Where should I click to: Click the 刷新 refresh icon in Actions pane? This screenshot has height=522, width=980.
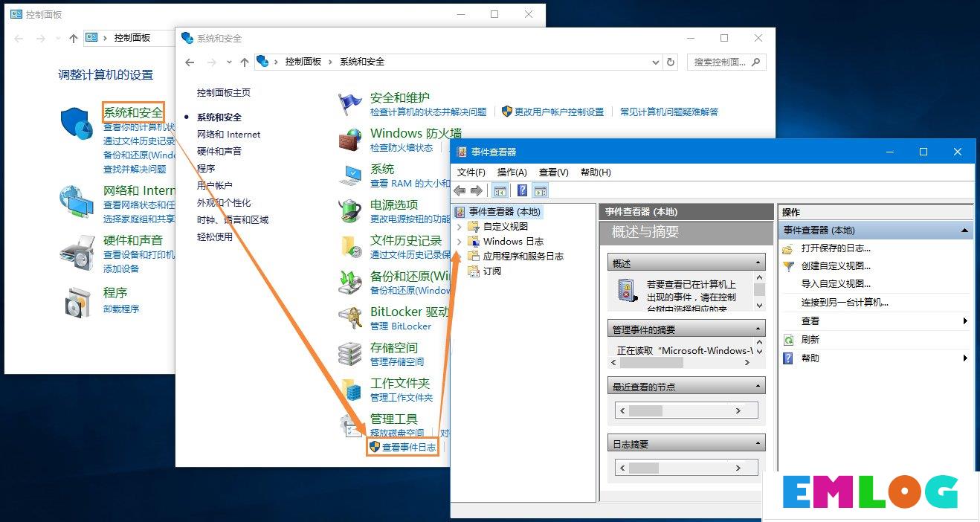click(788, 340)
